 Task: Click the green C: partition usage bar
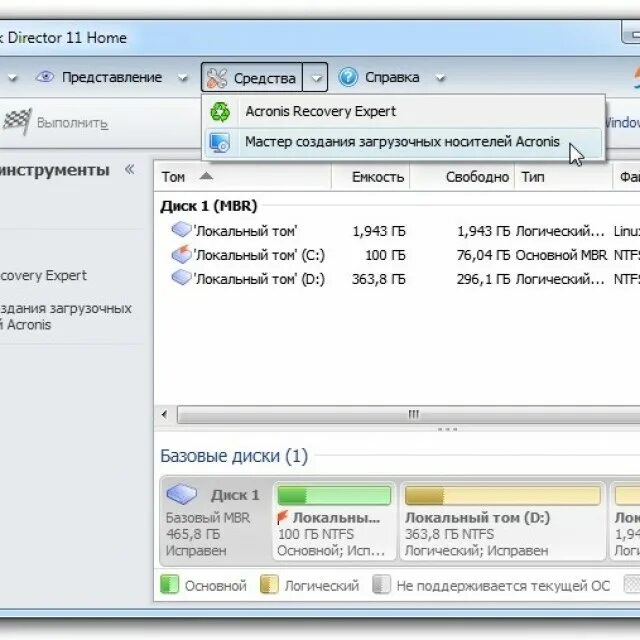pos(334,495)
